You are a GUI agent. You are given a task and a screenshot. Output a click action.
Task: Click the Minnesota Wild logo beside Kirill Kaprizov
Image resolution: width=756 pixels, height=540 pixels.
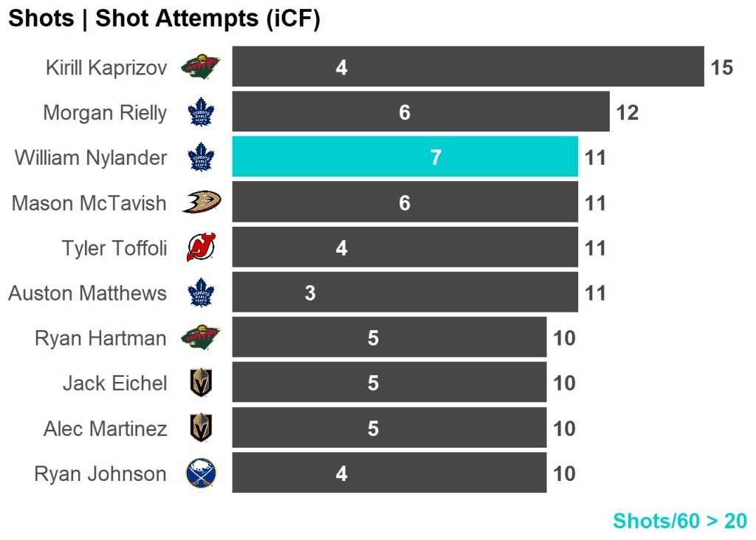coord(200,68)
